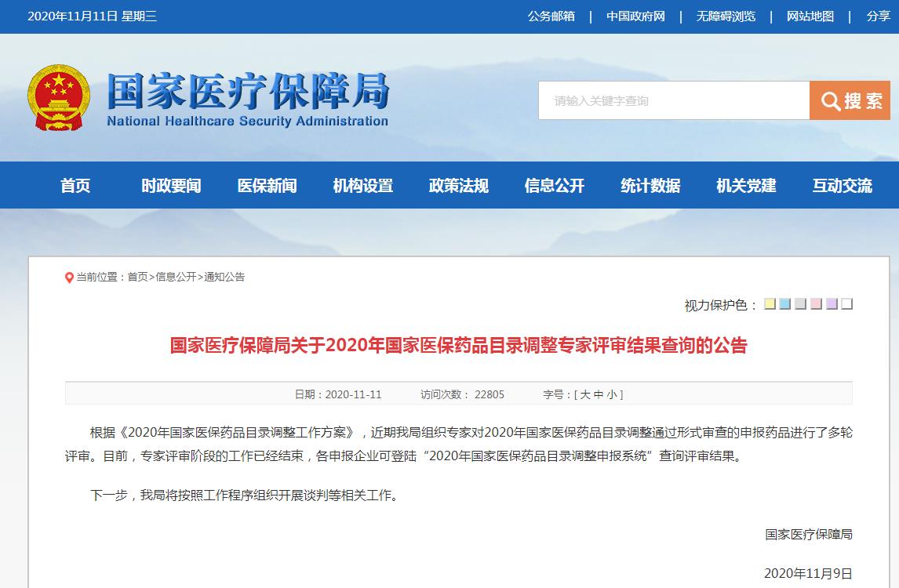Set font size to 大 (large)
Screen dimensions: 899x588
tap(584, 394)
